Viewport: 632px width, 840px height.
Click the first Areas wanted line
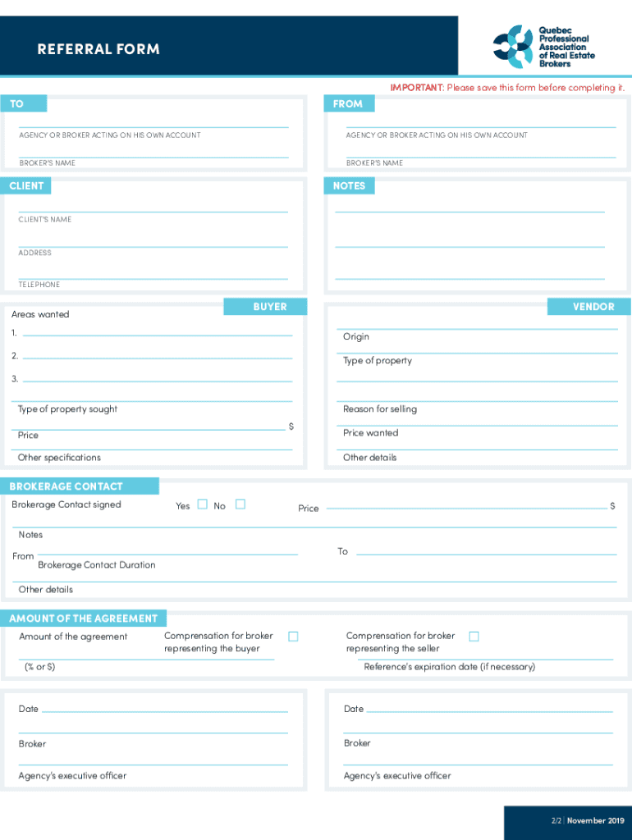tap(157, 330)
